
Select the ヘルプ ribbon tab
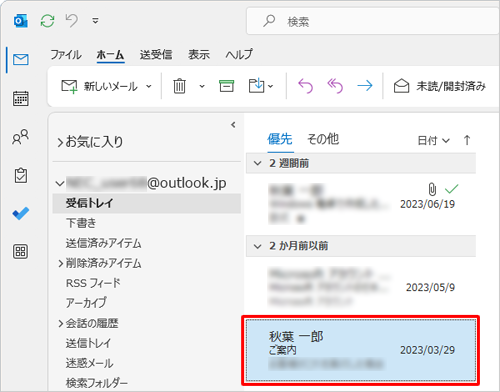(x=239, y=54)
